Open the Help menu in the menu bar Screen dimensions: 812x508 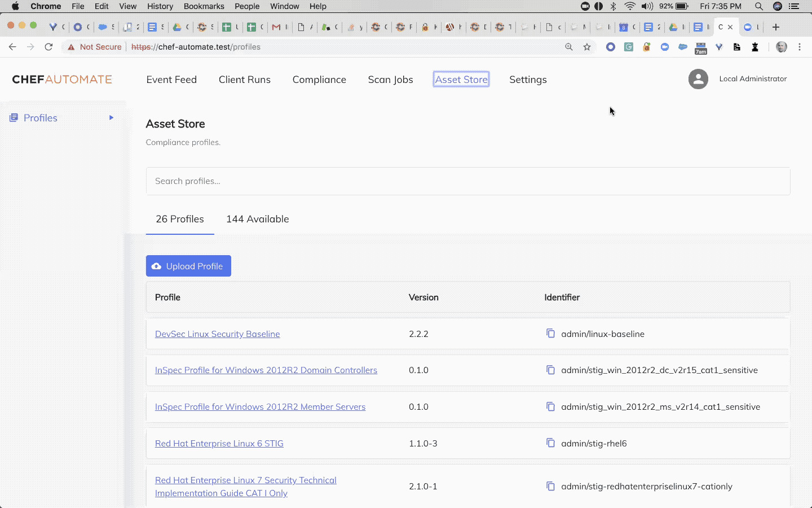[x=317, y=6]
